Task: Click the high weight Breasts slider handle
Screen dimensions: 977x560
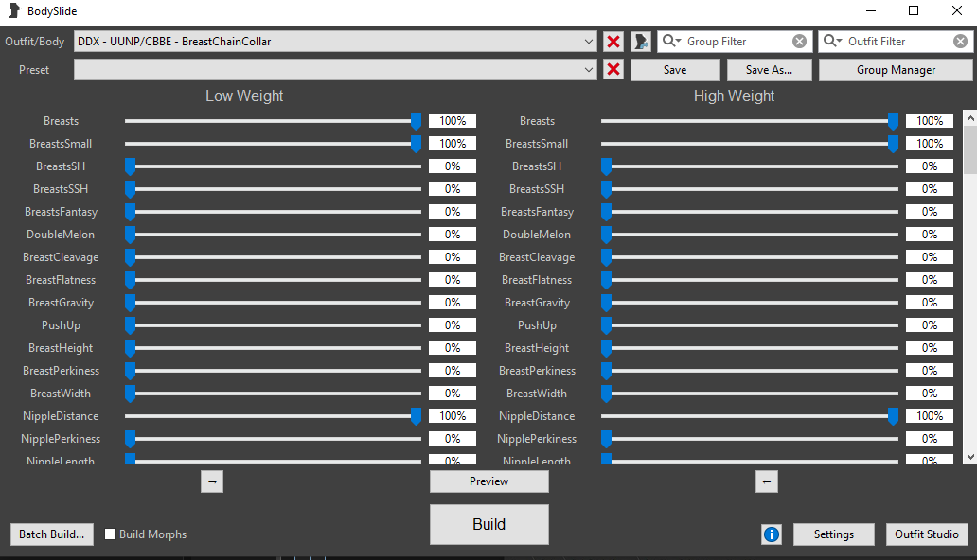Action: (893, 121)
